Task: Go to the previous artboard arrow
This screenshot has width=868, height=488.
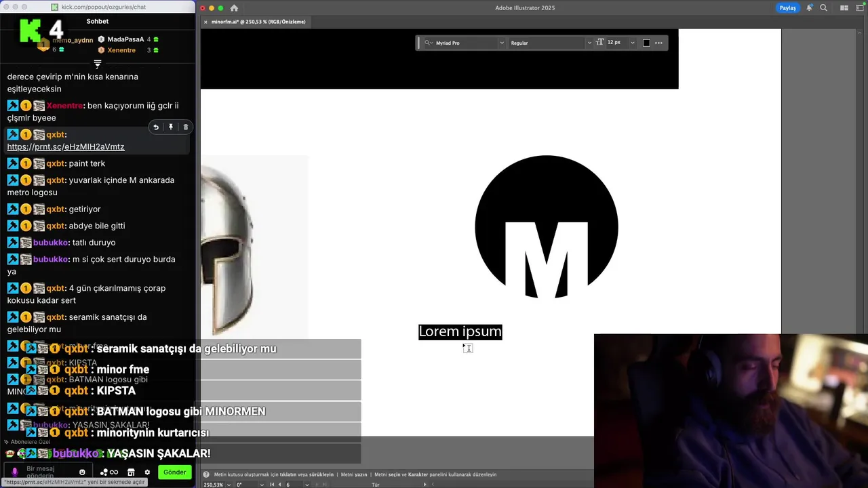Action: tap(279, 485)
